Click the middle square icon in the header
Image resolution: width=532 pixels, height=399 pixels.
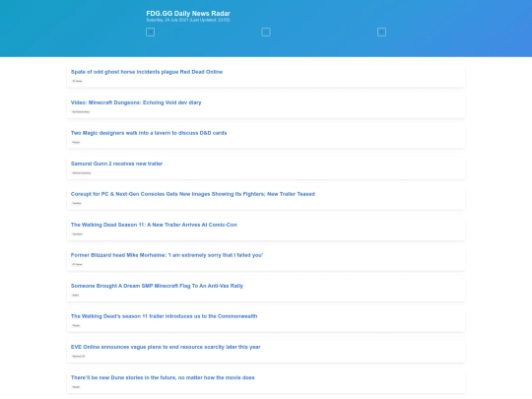tap(266, 33)
